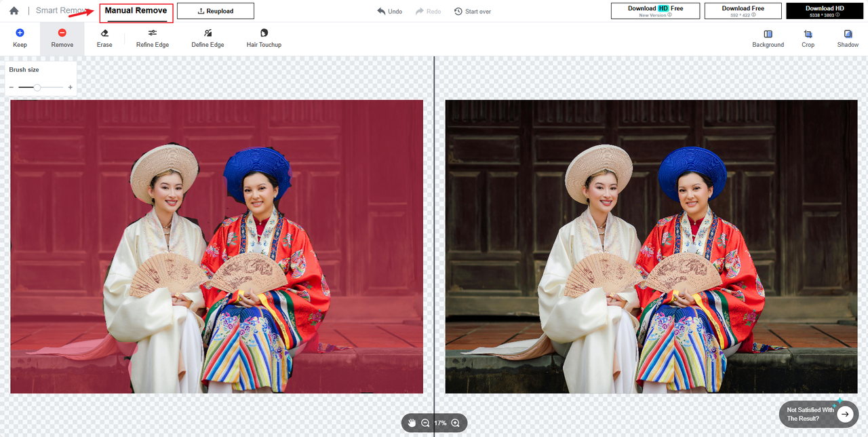This screenshot has height=437, width=868.
Task: Click the Reupload button
Action: coord(216,11)
